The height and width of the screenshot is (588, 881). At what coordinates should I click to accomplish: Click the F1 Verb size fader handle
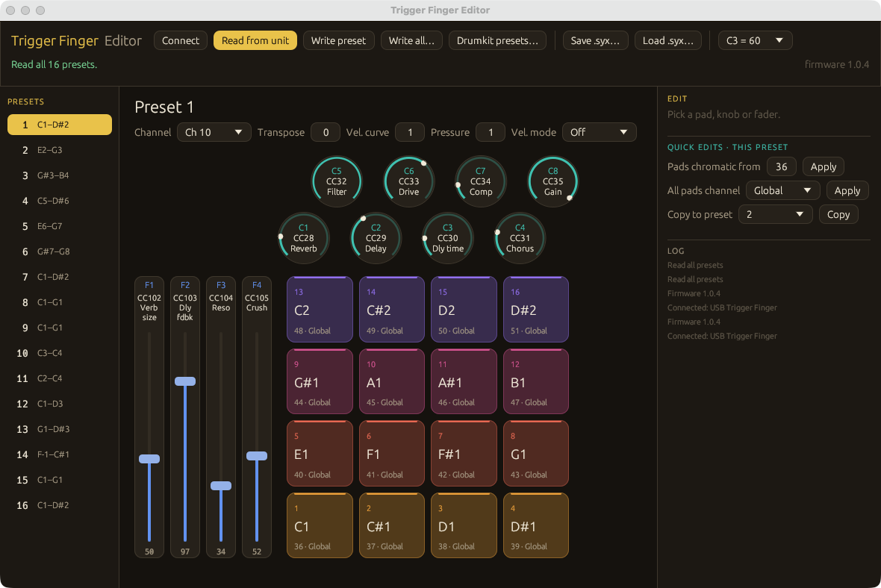[149, 459]
